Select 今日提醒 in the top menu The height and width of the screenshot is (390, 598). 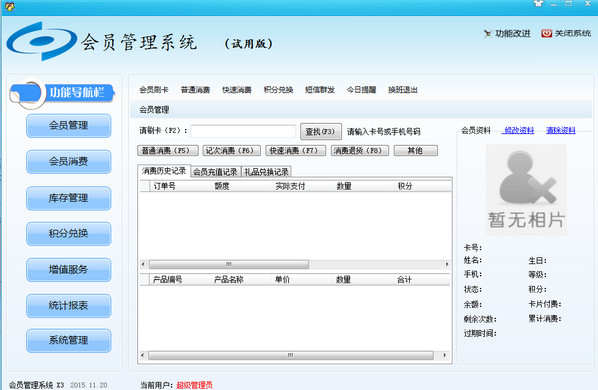362,90
